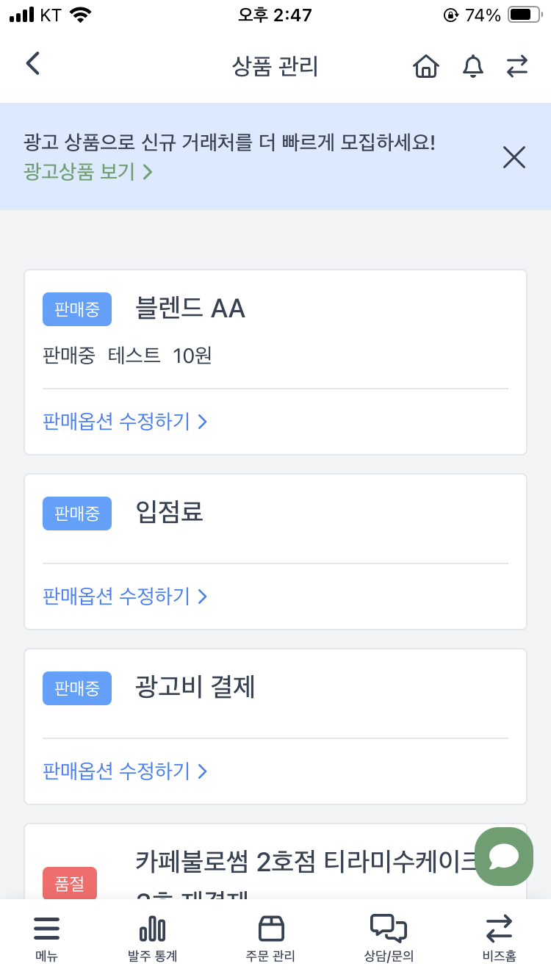
Task: Open notifications bell icon
Action: click(472, 67)
